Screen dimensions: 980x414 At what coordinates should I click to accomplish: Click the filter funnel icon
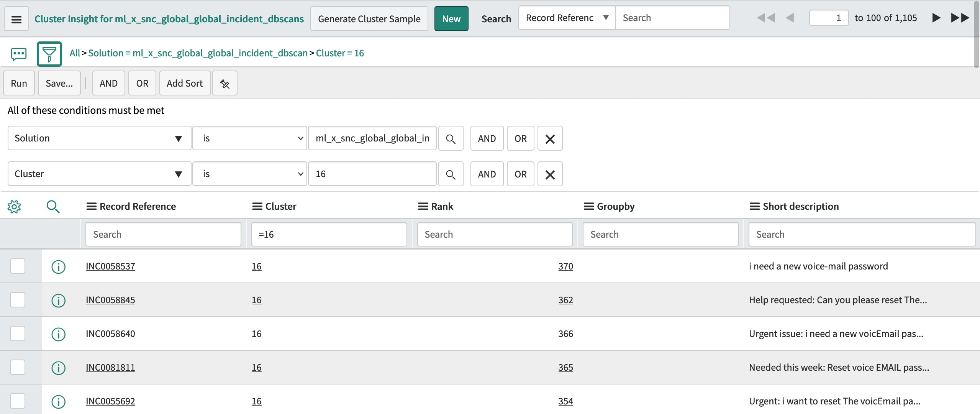[49, 54]
